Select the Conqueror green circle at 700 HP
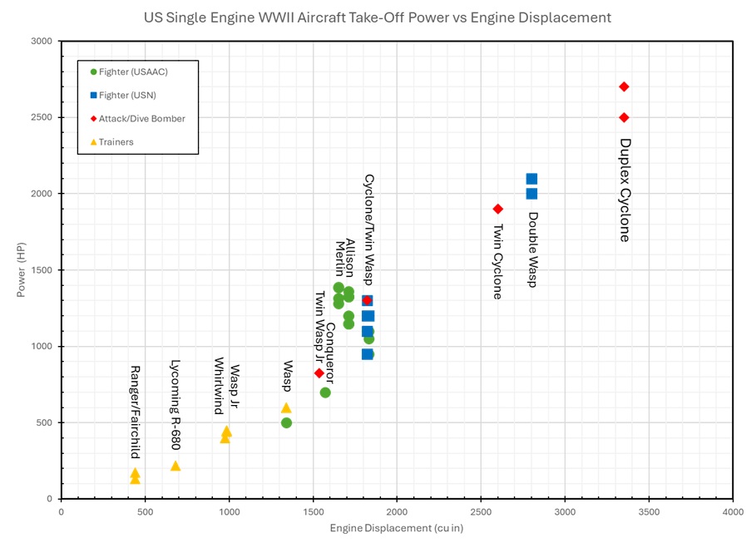 pyautogui.click(x=325, y=392)
